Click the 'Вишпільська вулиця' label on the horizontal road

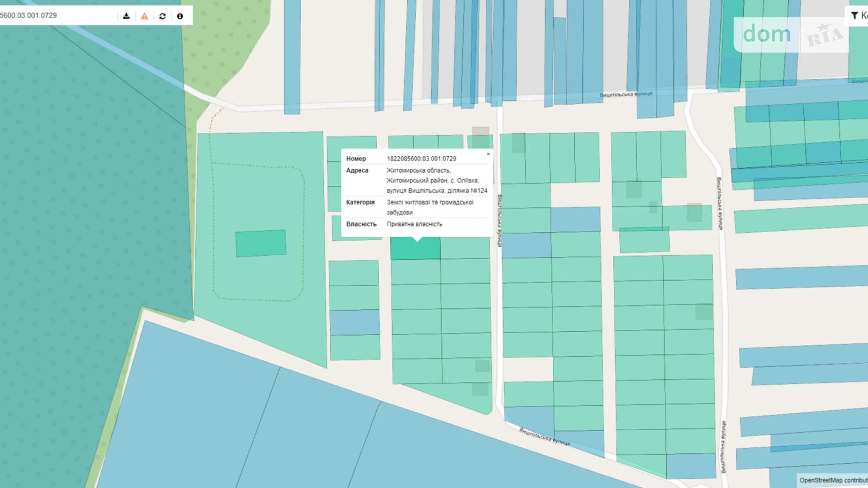coord(625,94)
